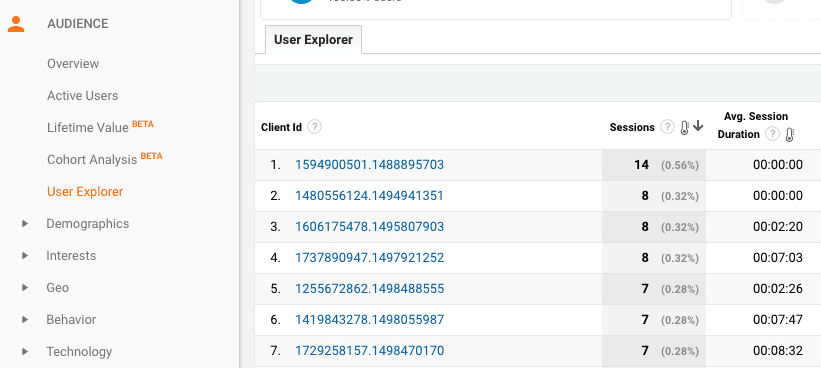Select User Explorer in sidebar

click(85, 192)
